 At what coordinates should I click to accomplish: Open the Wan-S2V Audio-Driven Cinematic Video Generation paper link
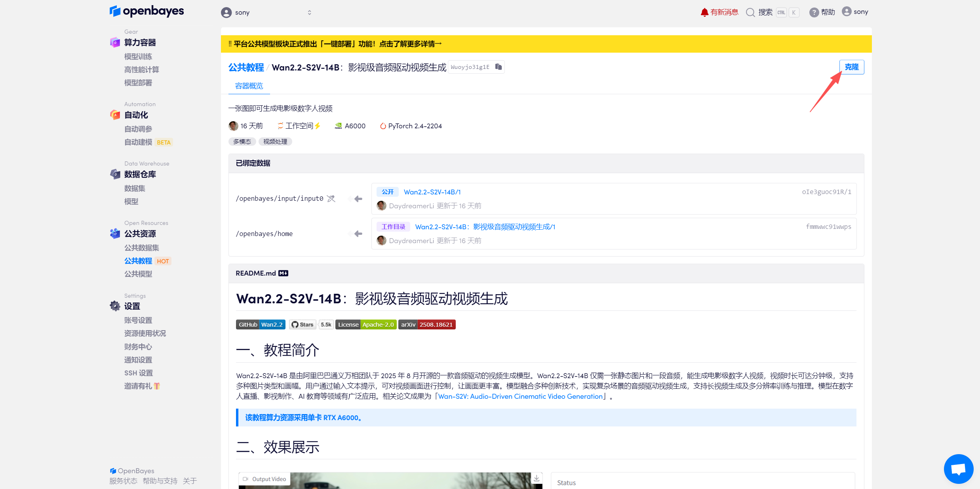[x=520, y=396]
